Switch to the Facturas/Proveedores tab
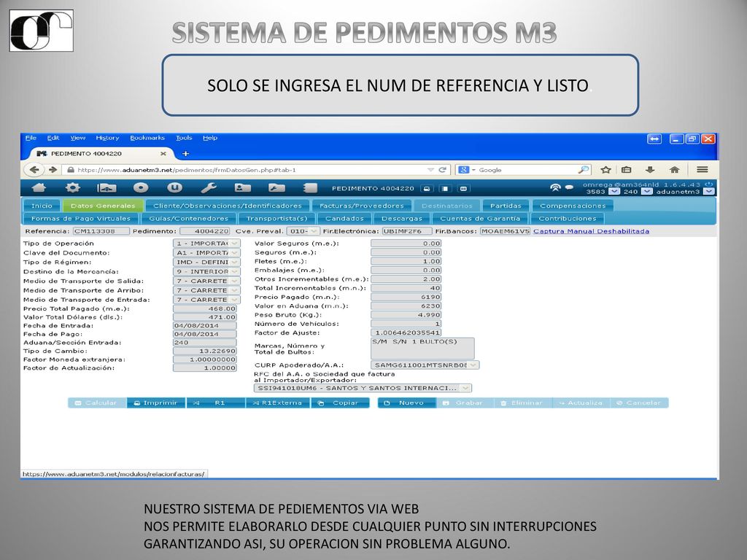The width and height of the screenshot is (747, 560). click(x=362, y=206)
